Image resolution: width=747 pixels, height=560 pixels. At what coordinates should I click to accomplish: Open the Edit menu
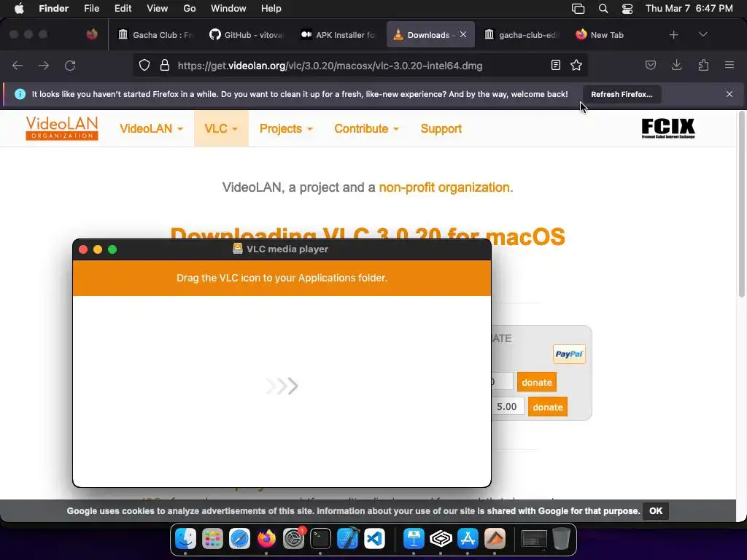click(x=123, y=9)
